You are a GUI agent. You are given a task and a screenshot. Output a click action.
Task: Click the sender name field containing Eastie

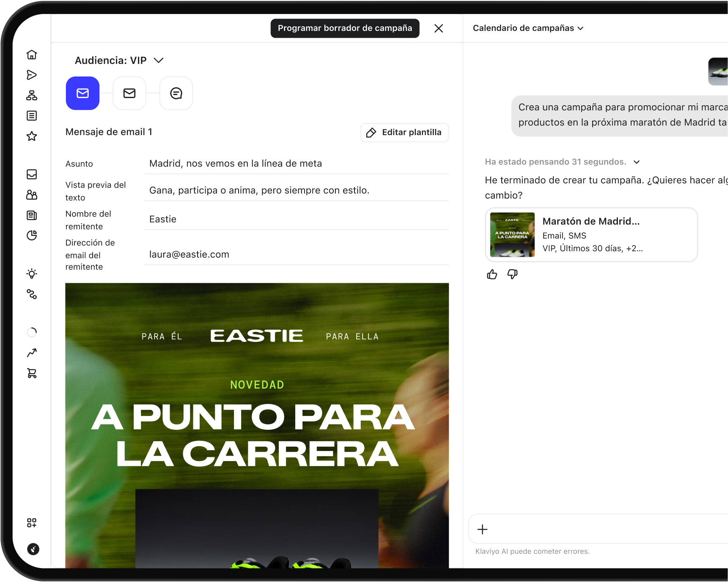[x=297, y=219]
